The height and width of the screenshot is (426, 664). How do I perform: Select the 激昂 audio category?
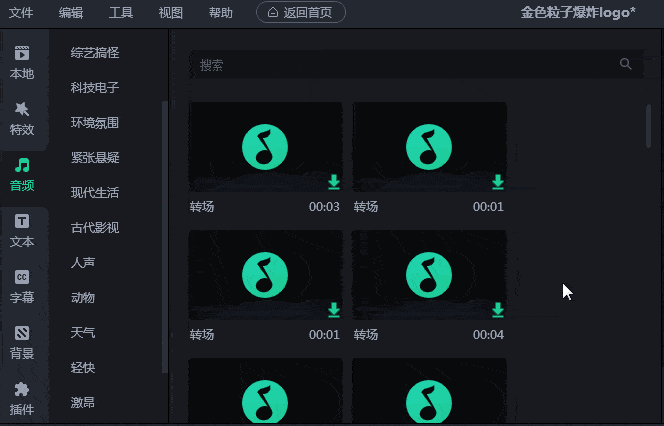[x=83, y=402]
